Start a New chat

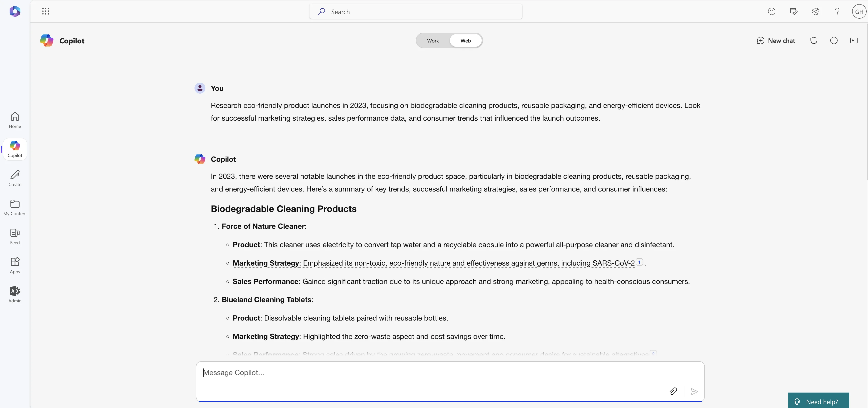click(x=776, y=41)
